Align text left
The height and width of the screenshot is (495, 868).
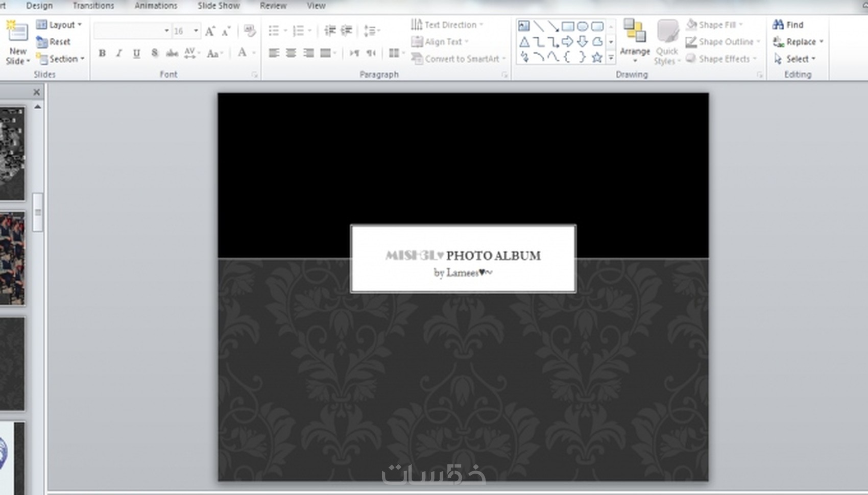point(274,53)
